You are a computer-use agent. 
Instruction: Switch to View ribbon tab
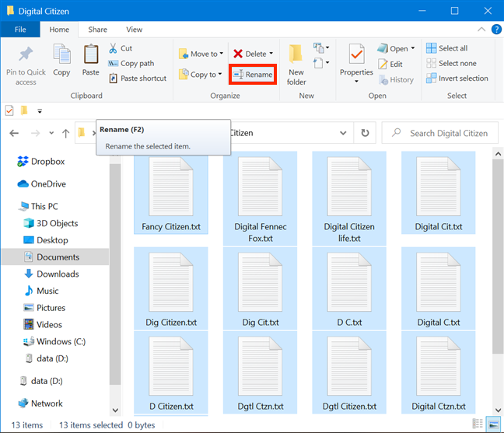click(134, 30)
